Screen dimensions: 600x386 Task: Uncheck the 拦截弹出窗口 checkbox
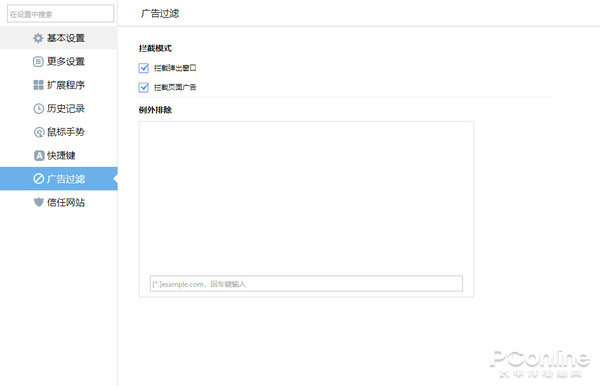[x=143, y=68]
